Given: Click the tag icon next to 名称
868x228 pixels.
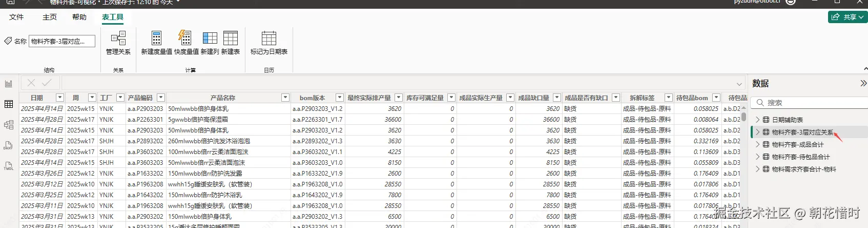Looking at the screenshot, I should tap(8, 41).
